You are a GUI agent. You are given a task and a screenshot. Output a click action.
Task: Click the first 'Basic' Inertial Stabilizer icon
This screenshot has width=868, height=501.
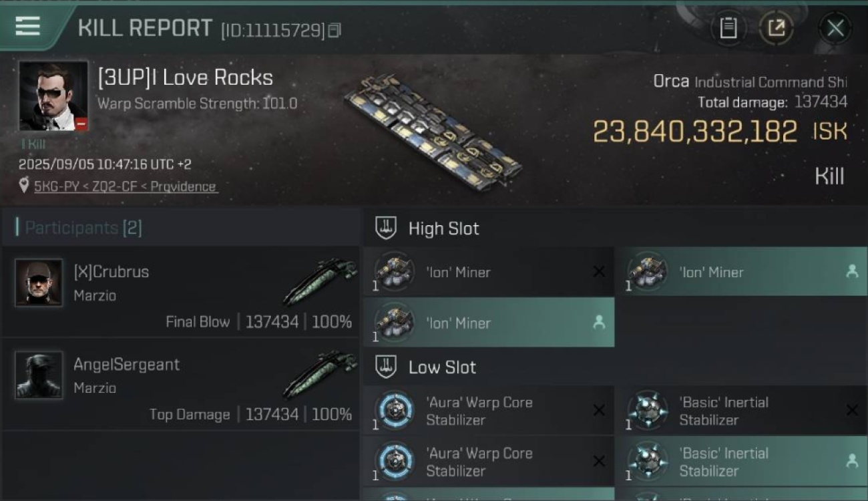pos(648,409)
